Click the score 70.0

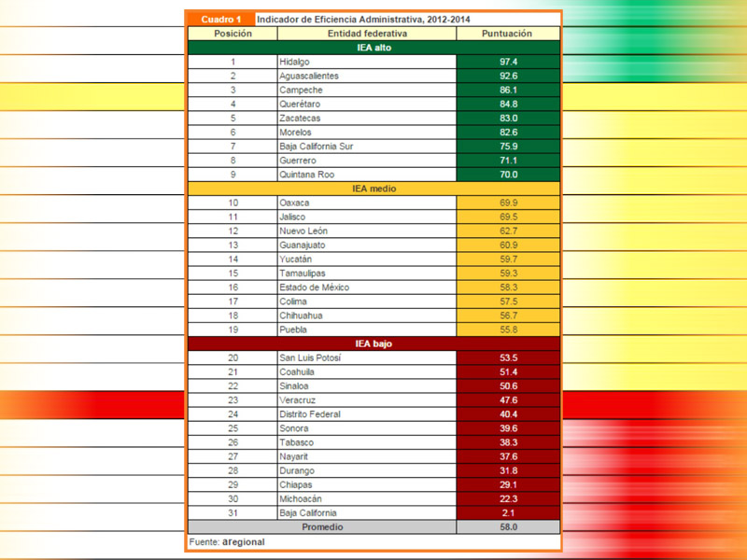point(508,175)
